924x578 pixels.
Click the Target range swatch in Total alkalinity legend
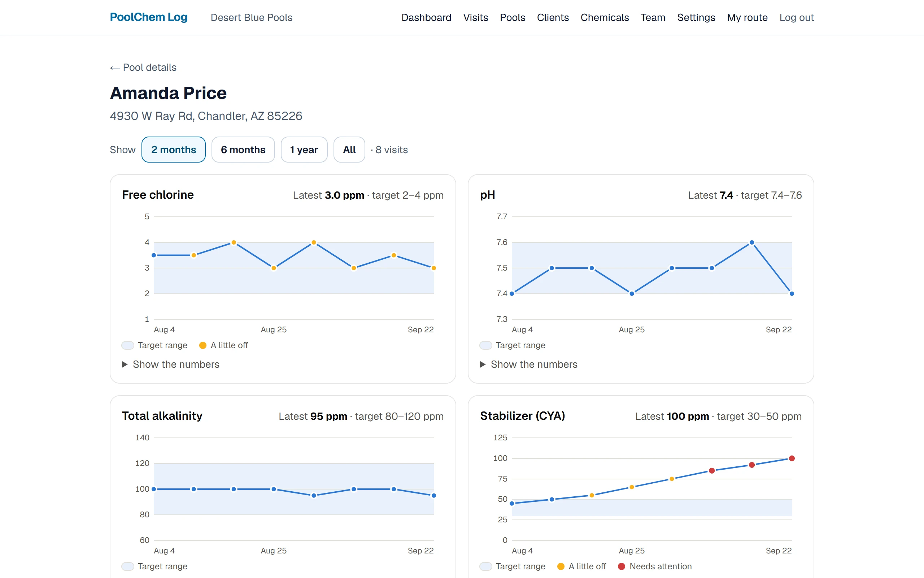127,566
